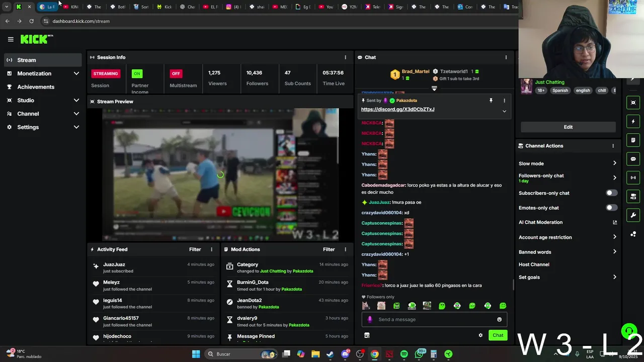The image size is (644, 362).
Task: Open Chat panel three-dot options
Action: (506, 57)
